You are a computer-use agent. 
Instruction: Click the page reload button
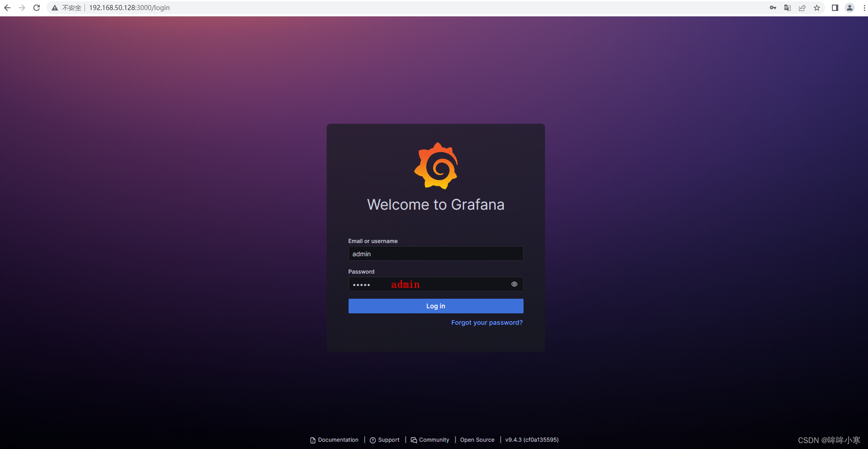[36, 8]
